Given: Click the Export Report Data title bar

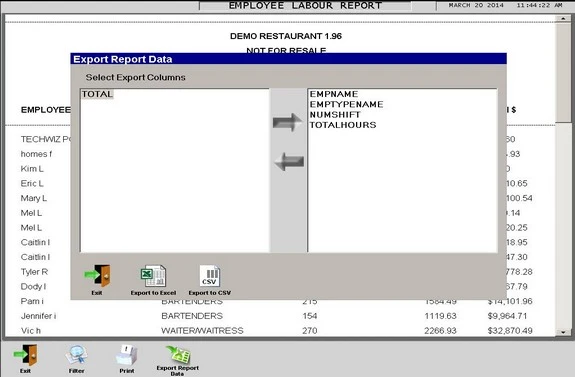Looking at the screenshot, I should [289, 59].
